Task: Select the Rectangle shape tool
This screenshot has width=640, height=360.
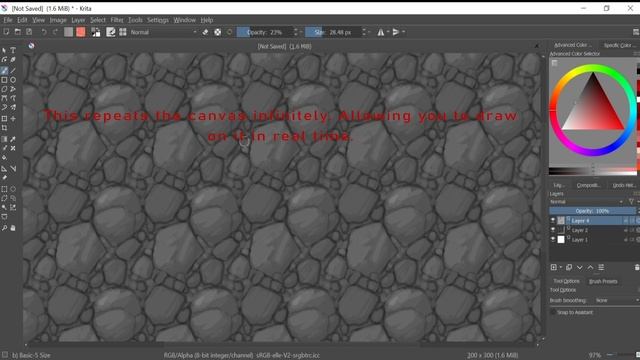Action: coord(4,80)
